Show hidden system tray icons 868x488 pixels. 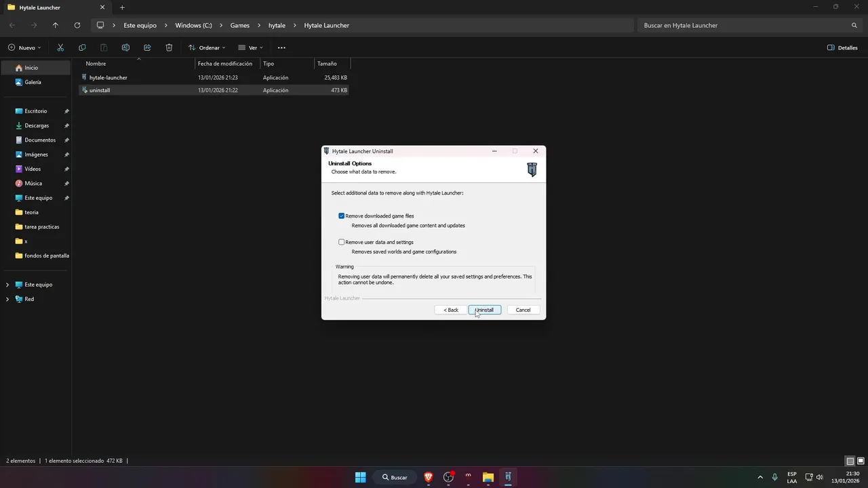[x=760, y=477]
